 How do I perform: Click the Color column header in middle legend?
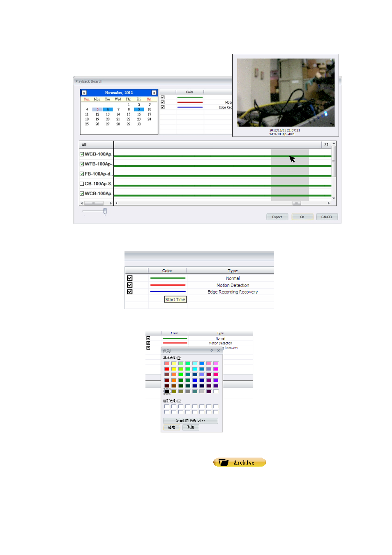click(x=167, y=271)
